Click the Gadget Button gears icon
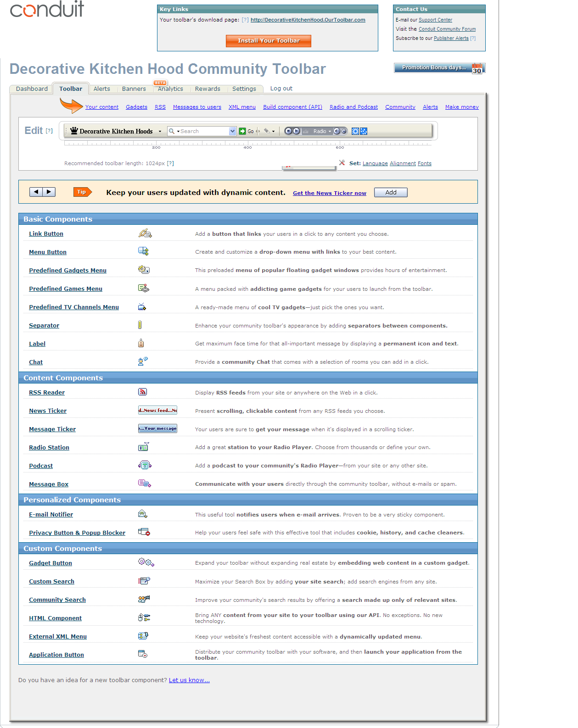 tap(146, 562)
